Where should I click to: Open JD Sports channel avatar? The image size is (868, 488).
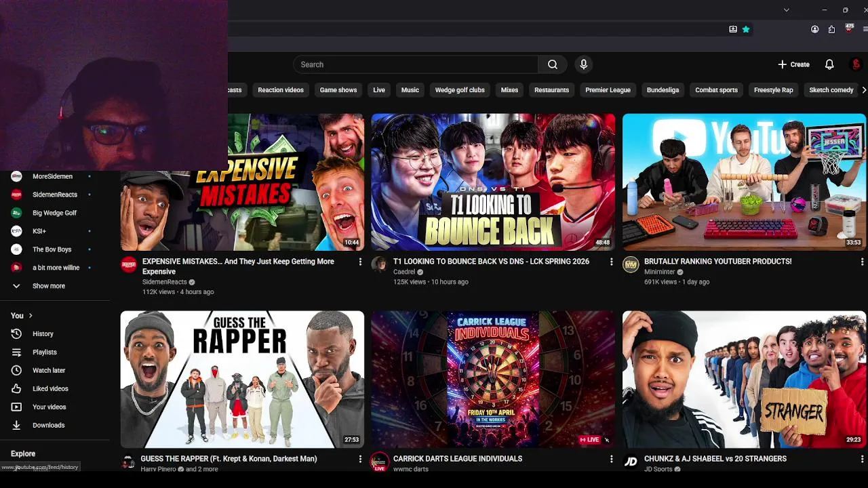[x=631, y=462]
